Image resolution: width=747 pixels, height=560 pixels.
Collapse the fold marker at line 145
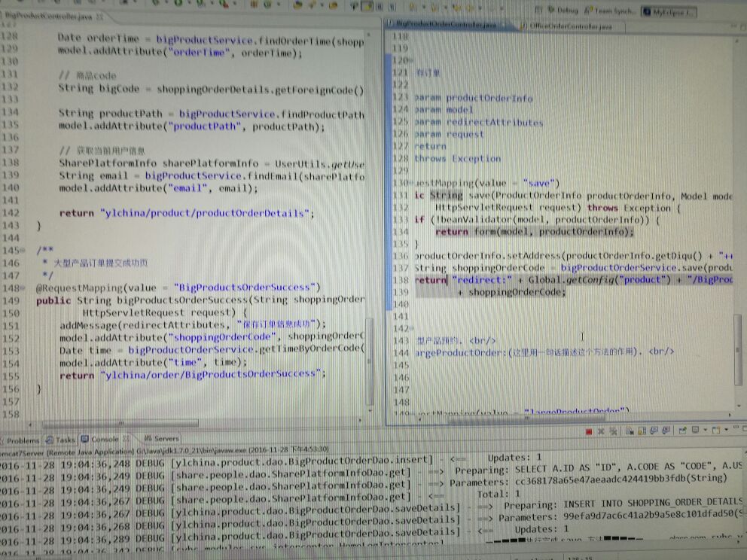click(26, 251)
